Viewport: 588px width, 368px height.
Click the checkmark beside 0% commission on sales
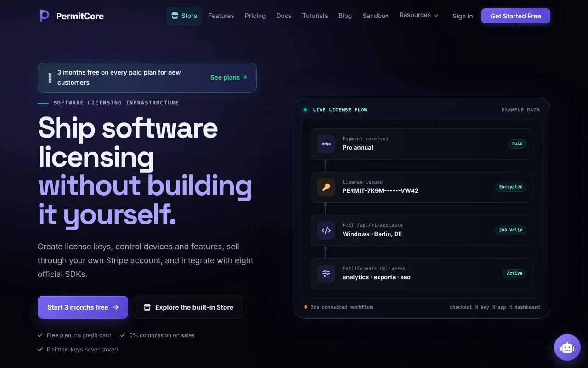(123, 335)
